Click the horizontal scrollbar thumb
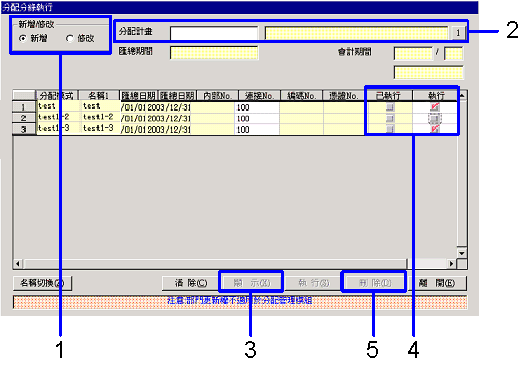 pyautogui.click(x=215, y=264)
